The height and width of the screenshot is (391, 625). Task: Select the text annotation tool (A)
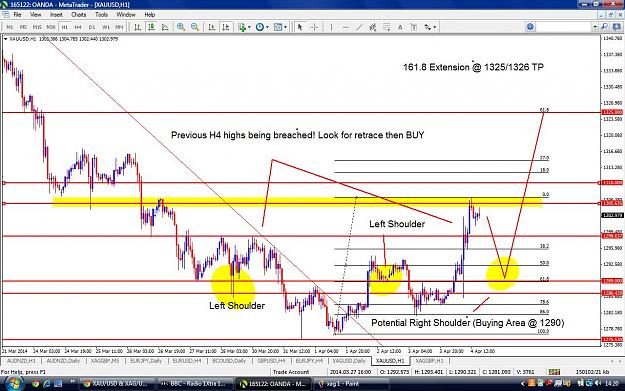point(400,27)
